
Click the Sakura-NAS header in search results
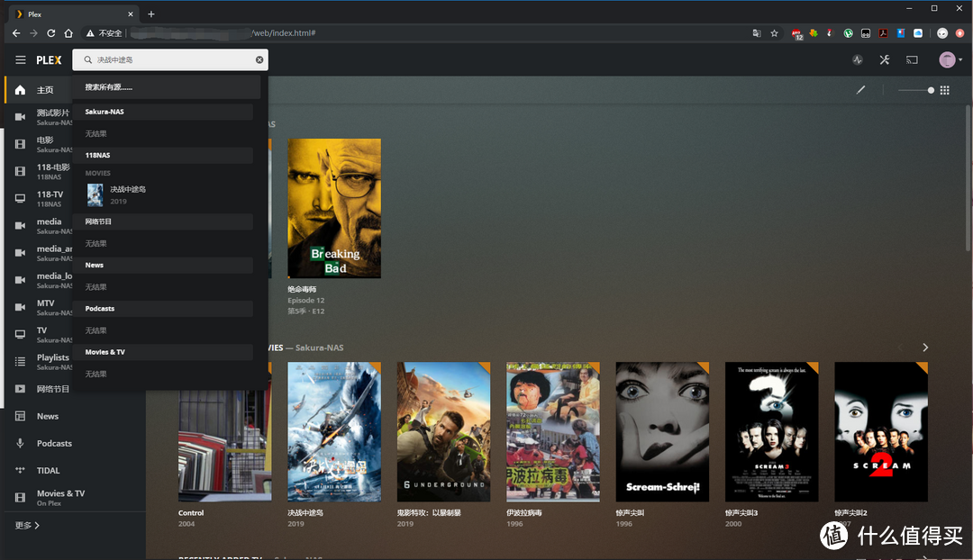(163, 112)
